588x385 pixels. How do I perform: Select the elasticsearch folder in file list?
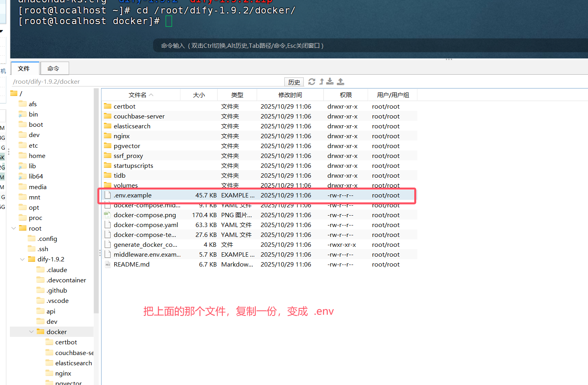[132, 126]
